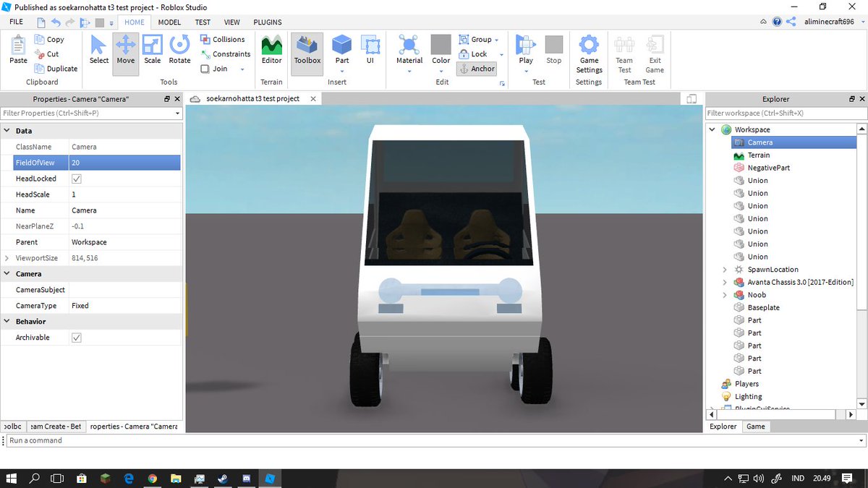Collapse the Data properties section
This screenshot has height=488, width=868.
[x=7, y=131]
